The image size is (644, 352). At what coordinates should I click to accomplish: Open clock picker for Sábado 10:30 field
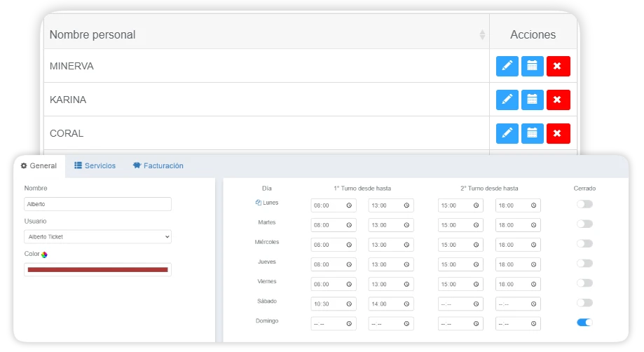coord(349,304)
